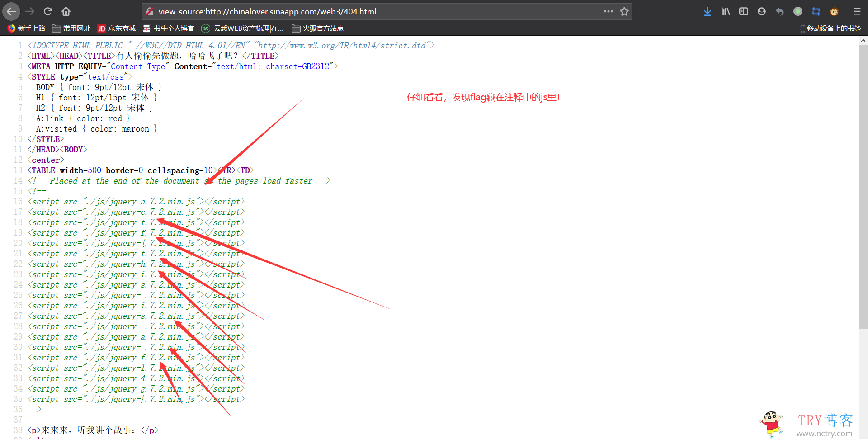Open the 书生个人博客 bookmark
This screenshot has height=439, width=868.
click(169, 28)
